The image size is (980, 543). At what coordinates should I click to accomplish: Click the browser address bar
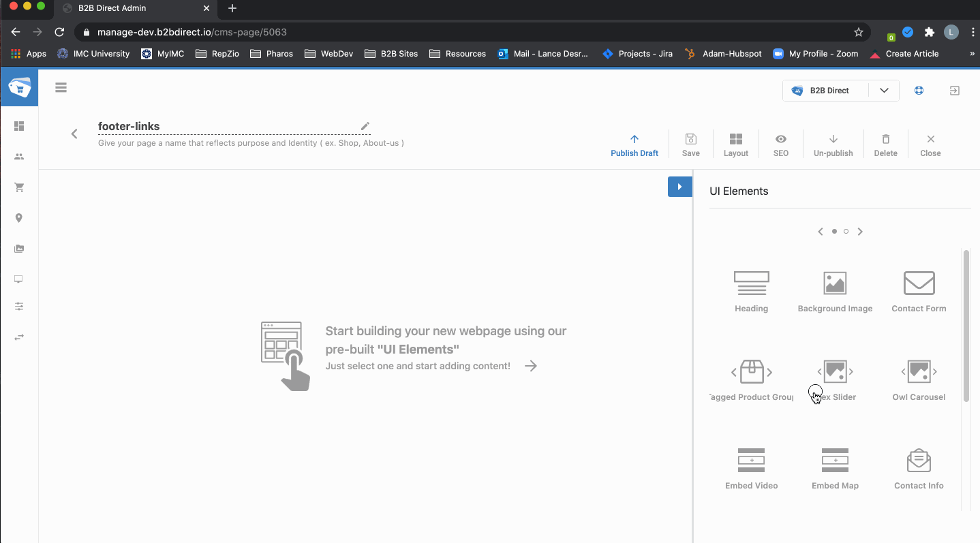click(x=473, y=32)
